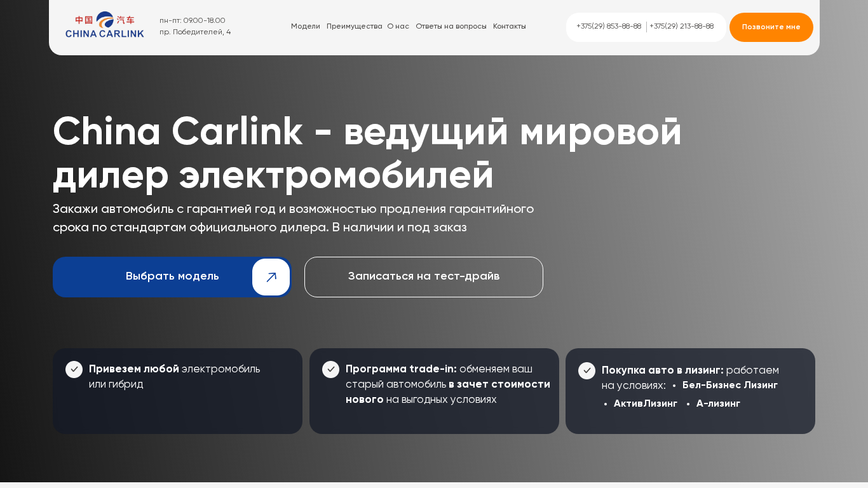Click the checkmark icon beside Привезем любой

point(74,369)
